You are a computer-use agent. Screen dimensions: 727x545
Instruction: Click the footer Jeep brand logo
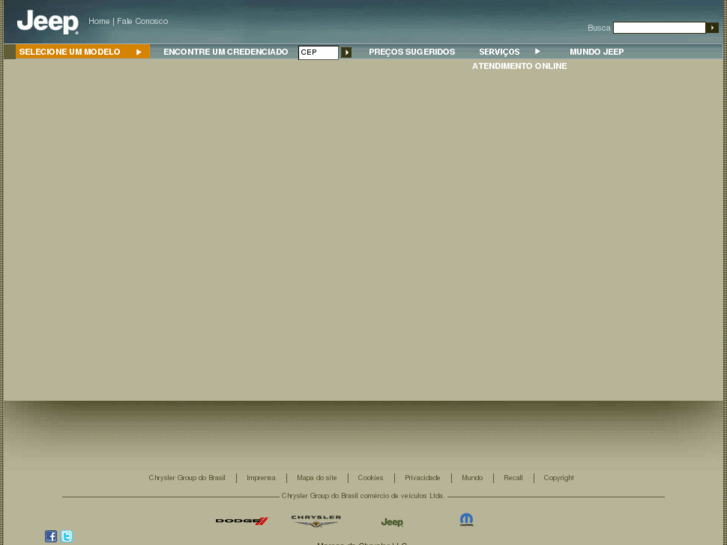click(392, 522)
